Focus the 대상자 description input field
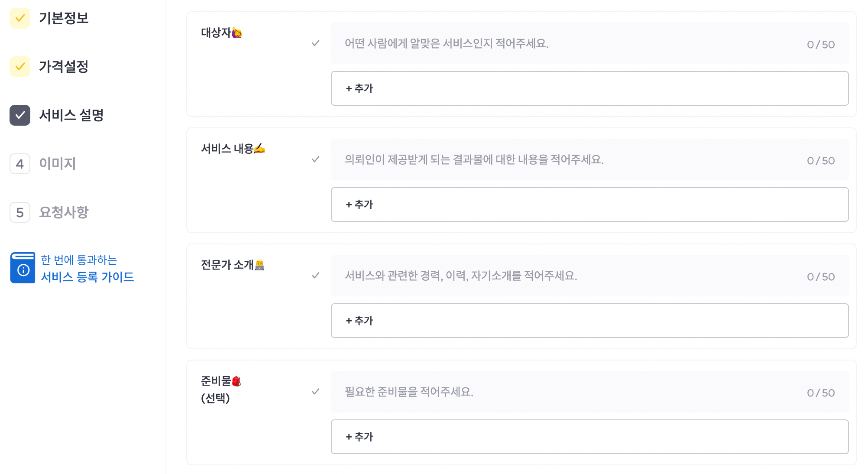 pyautogui.click(x=589, y=43)
